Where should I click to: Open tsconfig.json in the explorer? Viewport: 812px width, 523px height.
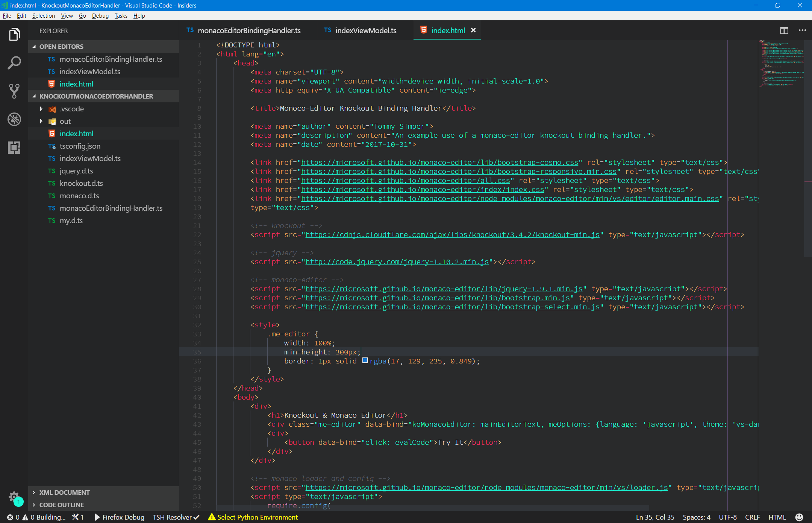(x=80, y=146)
